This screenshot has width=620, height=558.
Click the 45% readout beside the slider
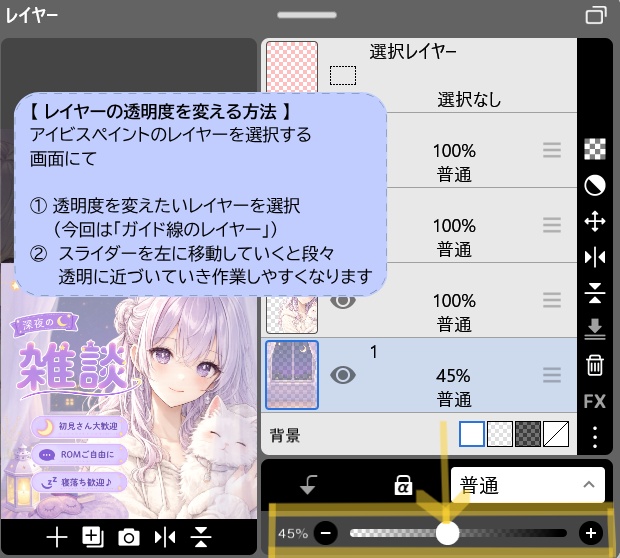tap(293, 533)
